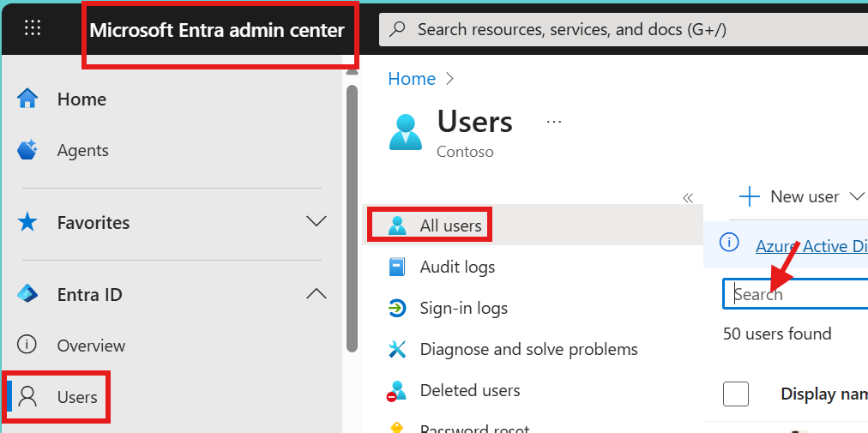Focus the top Search resources field
This screenshot has height=433, width=868.
(624, 29)
